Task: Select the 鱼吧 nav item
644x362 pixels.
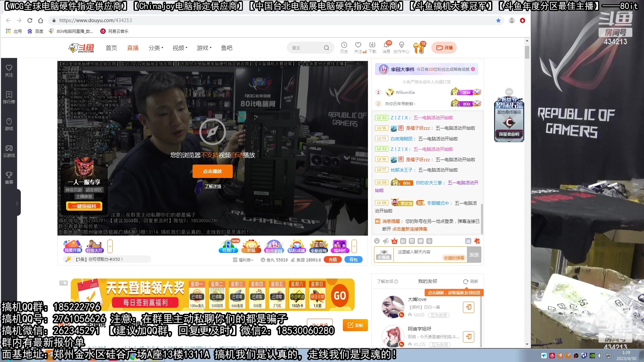Action: tap(227, 48)
